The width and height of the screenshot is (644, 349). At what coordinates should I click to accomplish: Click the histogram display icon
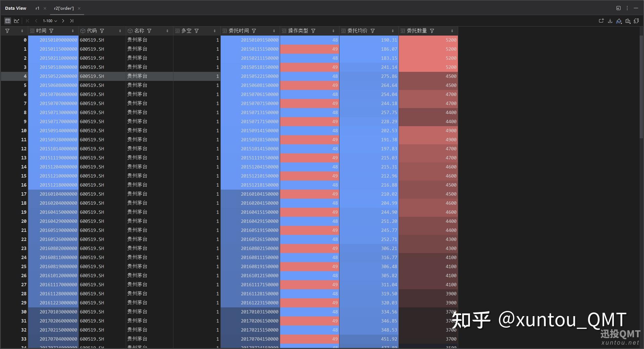click(x=628, y=21)
